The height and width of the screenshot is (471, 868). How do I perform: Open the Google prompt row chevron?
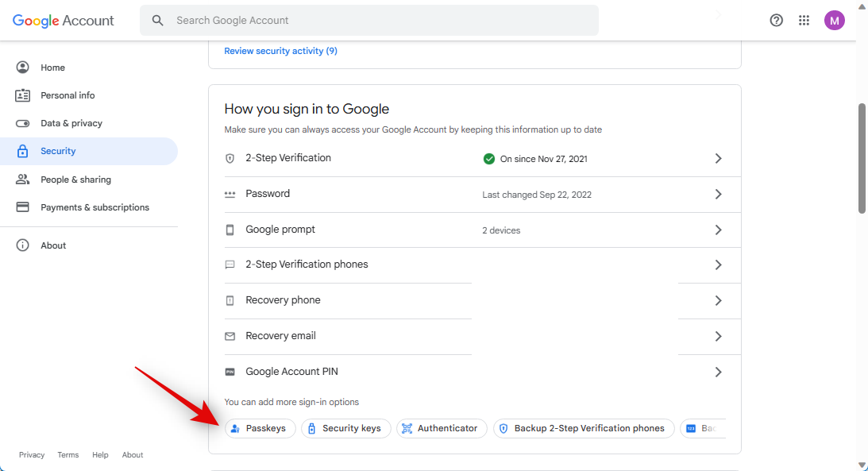click(x=718, y=230)
